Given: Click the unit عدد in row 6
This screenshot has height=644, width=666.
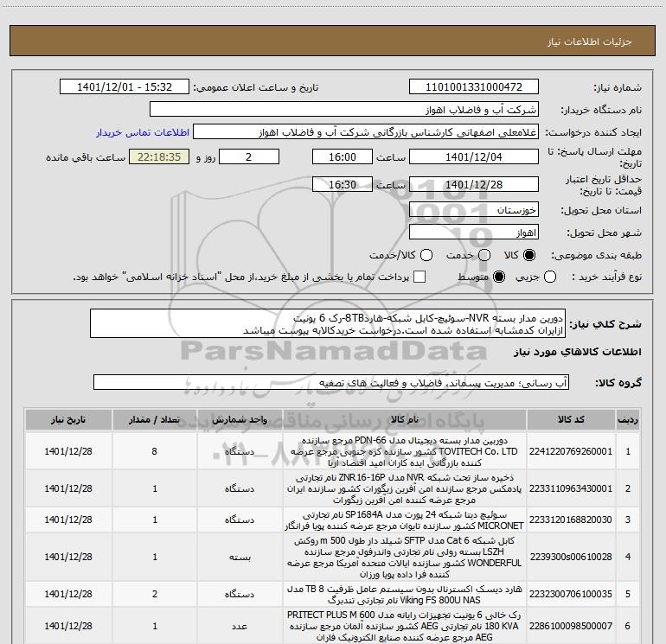Looking at the screenshot, I should click(x=240, y=626).
